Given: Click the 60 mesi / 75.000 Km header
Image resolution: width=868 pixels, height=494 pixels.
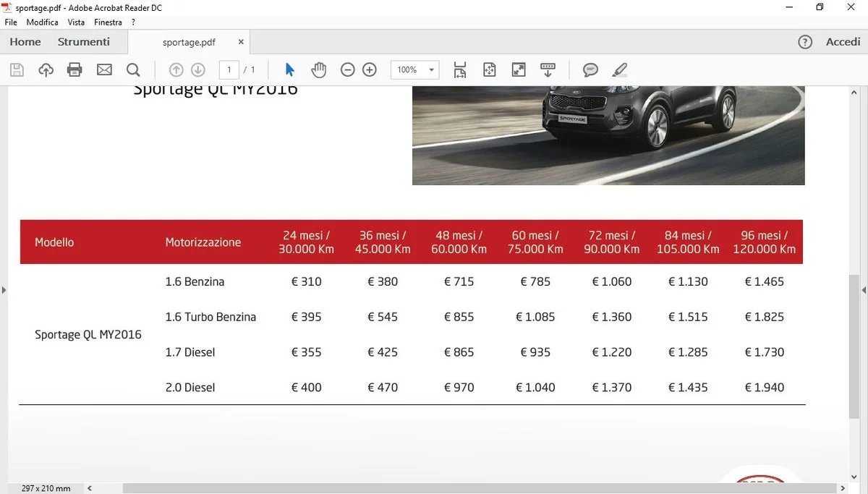Looking at the screenshot, I should [536, 242].
